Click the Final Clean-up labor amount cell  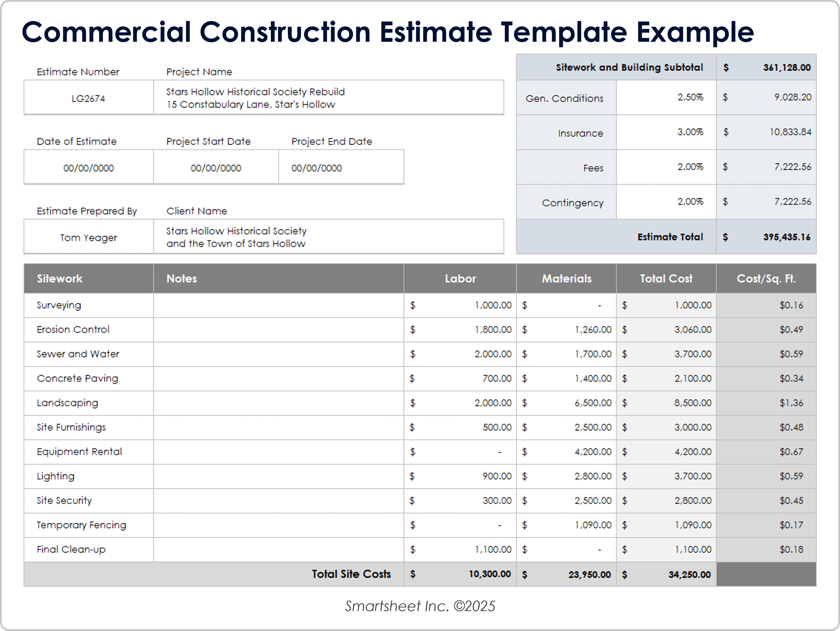(460, 549)
